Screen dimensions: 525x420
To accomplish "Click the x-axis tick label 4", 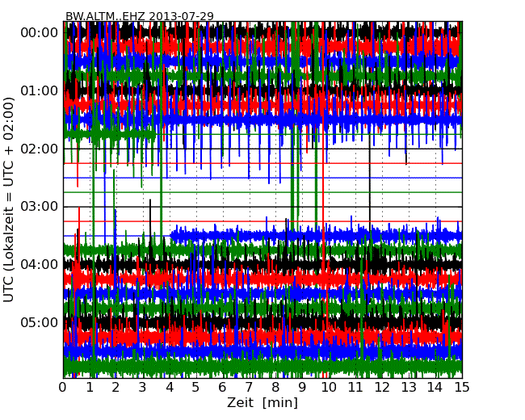I will [x=170, y=387].
